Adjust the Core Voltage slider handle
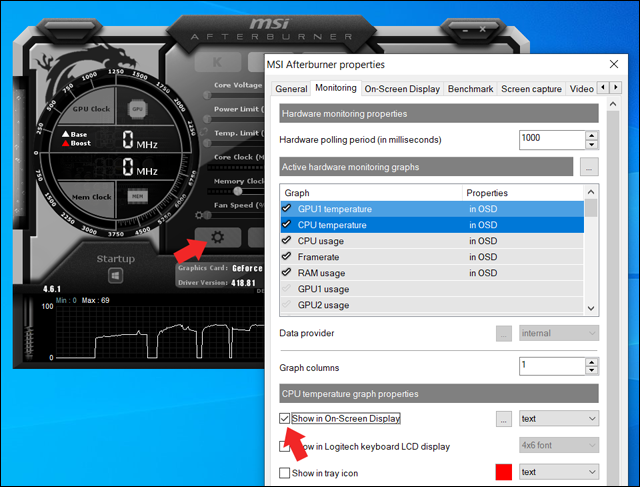The image size is (640, 487). [207, 95]
